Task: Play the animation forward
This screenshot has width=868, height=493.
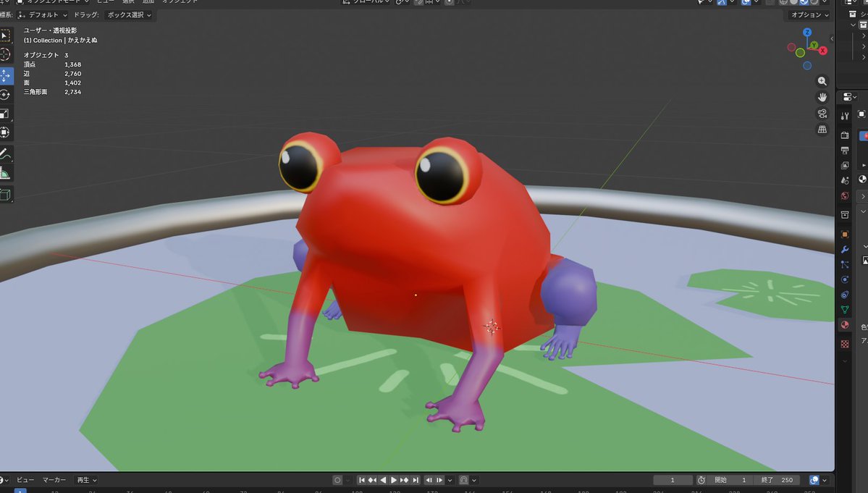Action: click(x=394, y=480)
